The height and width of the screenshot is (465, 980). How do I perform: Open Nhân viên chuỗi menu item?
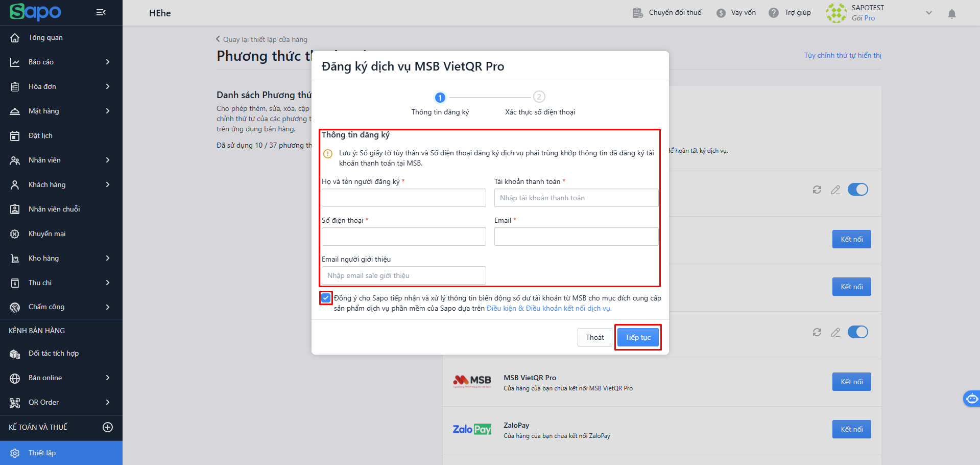pos(61,209)
